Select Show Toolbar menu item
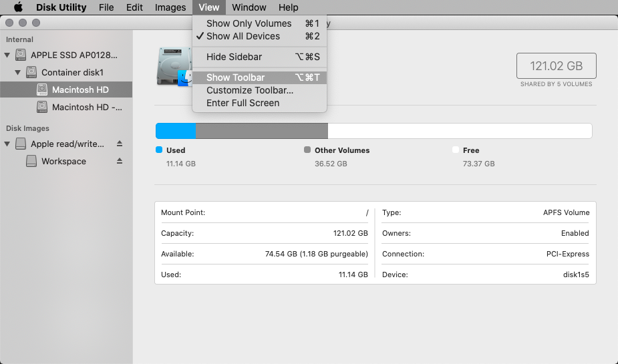 (x=235, y=77)
